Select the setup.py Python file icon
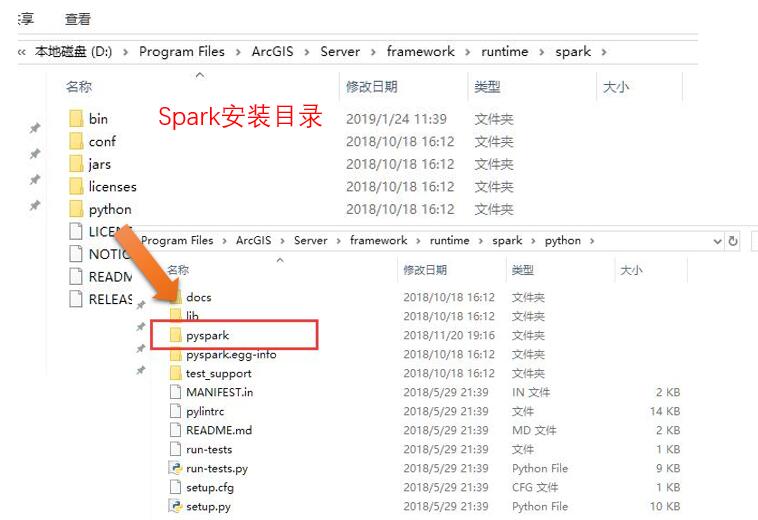Viewport: 758px width, 520px height. (175, 506)
